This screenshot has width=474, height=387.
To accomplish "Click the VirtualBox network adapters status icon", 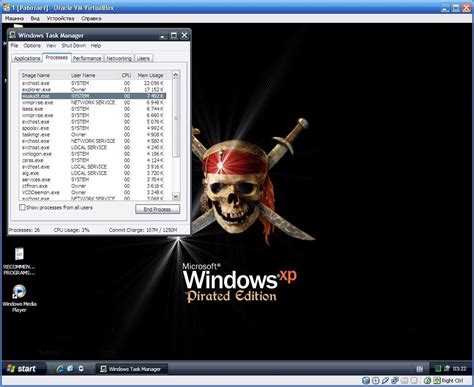I will point(395,380).
